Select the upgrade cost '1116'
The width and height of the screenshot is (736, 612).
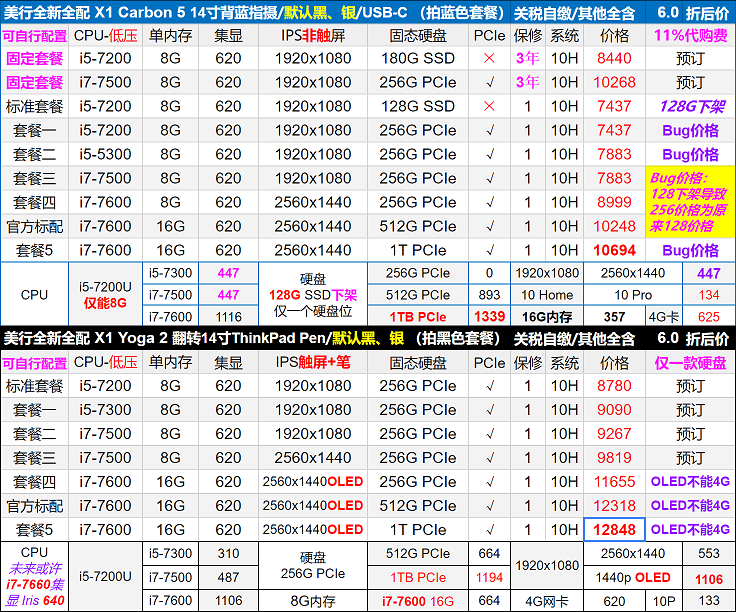point(228,317)
